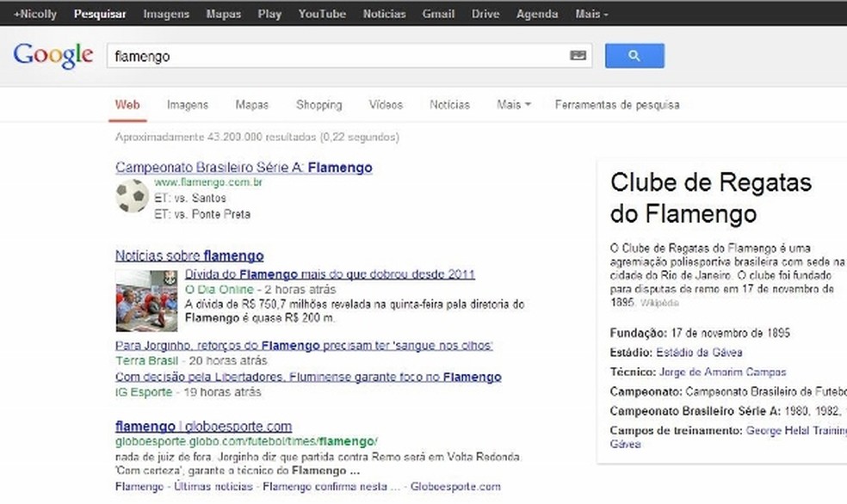Open the "flamengo | globoesporte.com" result
847x504 pixels.
(x=203, y=426)
